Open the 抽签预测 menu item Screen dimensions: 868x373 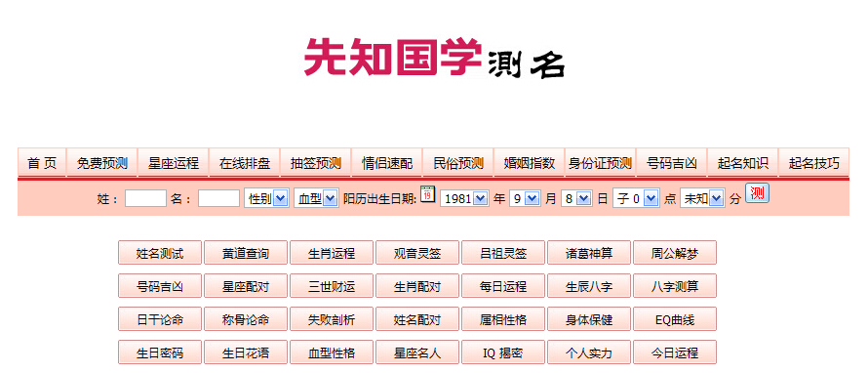click(316, 163)
